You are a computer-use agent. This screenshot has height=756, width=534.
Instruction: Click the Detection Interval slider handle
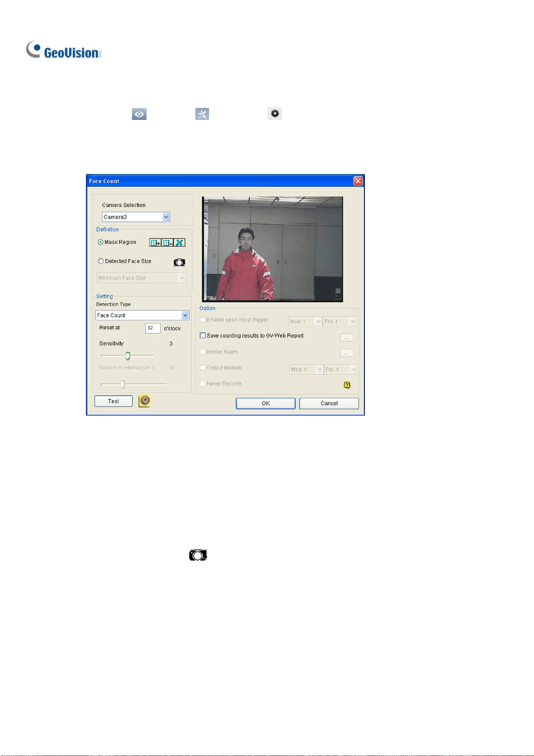coord(122,384)
